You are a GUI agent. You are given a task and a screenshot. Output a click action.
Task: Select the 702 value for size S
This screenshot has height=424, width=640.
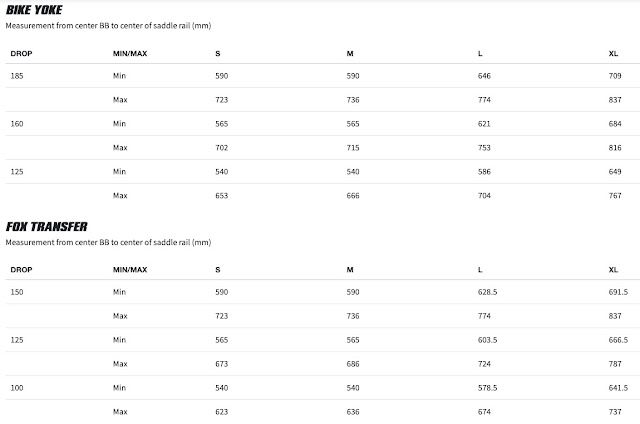pos(222,148)
